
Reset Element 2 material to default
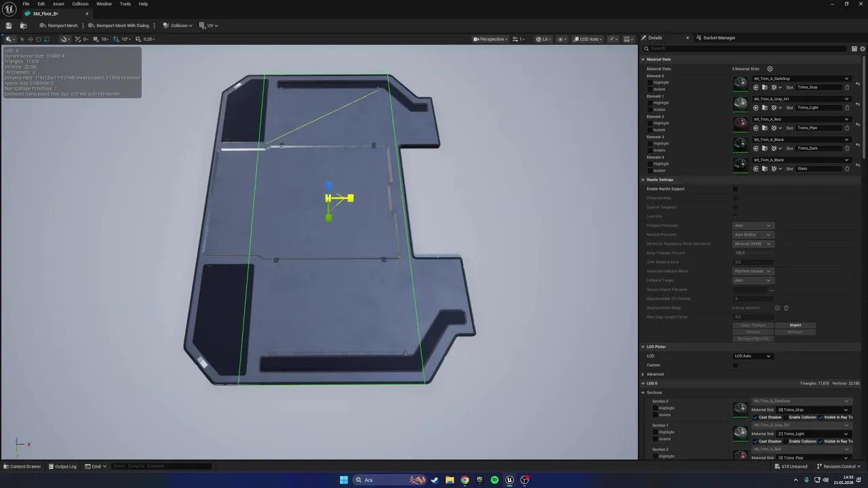[x=858, y=124]
